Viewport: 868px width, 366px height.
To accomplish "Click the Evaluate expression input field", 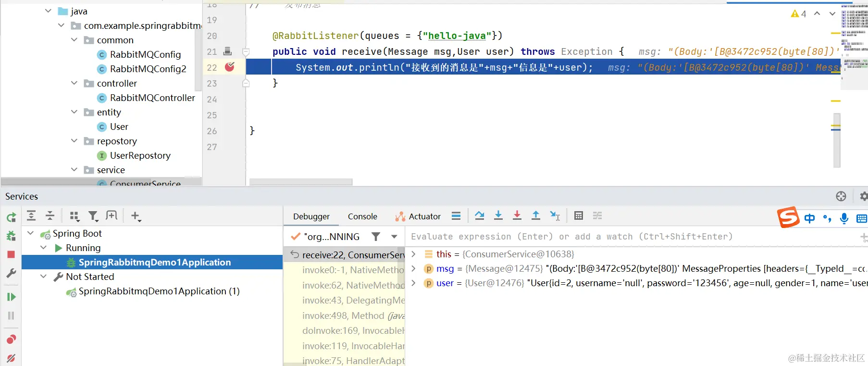I will 632,237.
